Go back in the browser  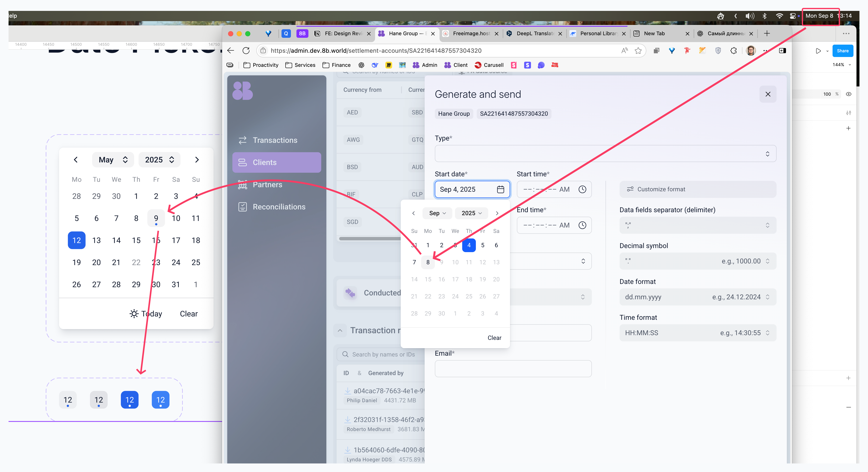tap(231, 51)
